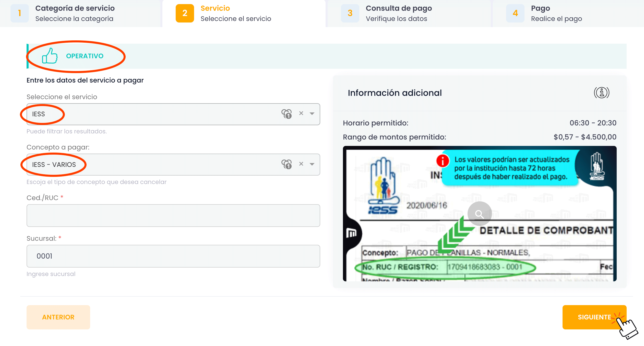Expand the Seleccione el servicio dropdown arrow
The image size is (644, 346).
[x=312, y=114]
